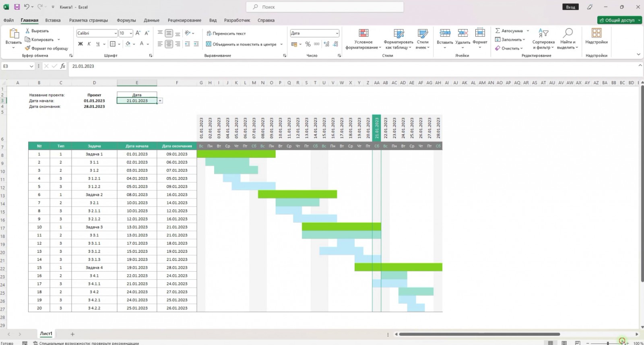
Task: Switch to the Вставка tab
Action: [53, 20]
